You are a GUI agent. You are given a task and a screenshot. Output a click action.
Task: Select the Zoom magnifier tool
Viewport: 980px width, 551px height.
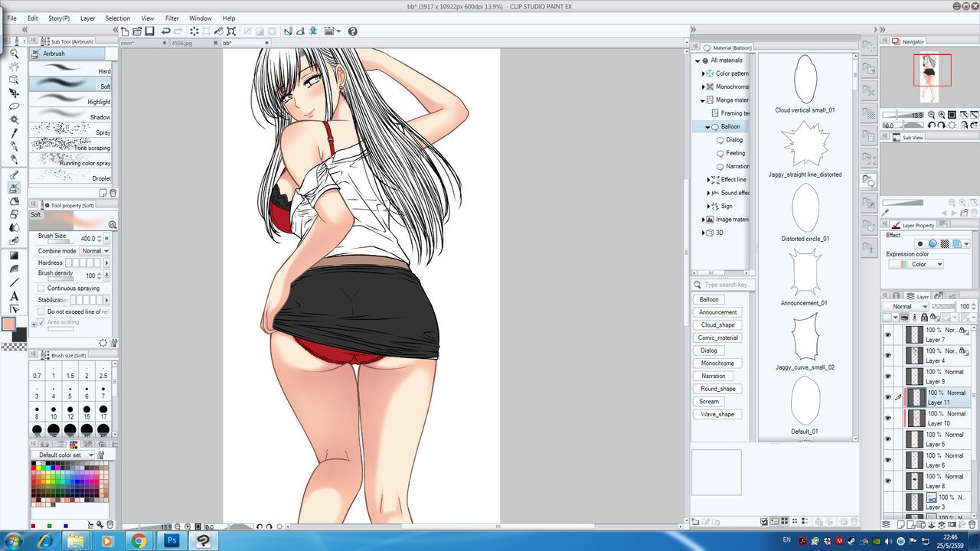pyautogui.click(x=14, y=54)
